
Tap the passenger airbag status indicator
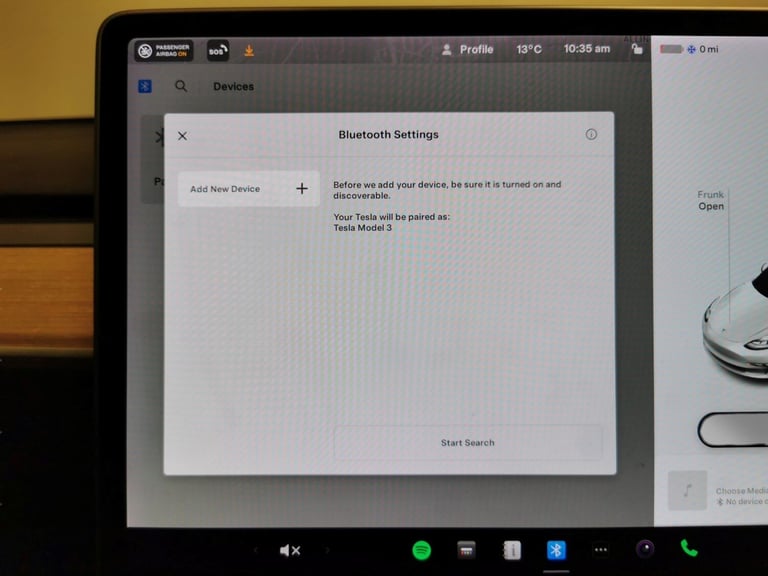click(x=164, y=50)
